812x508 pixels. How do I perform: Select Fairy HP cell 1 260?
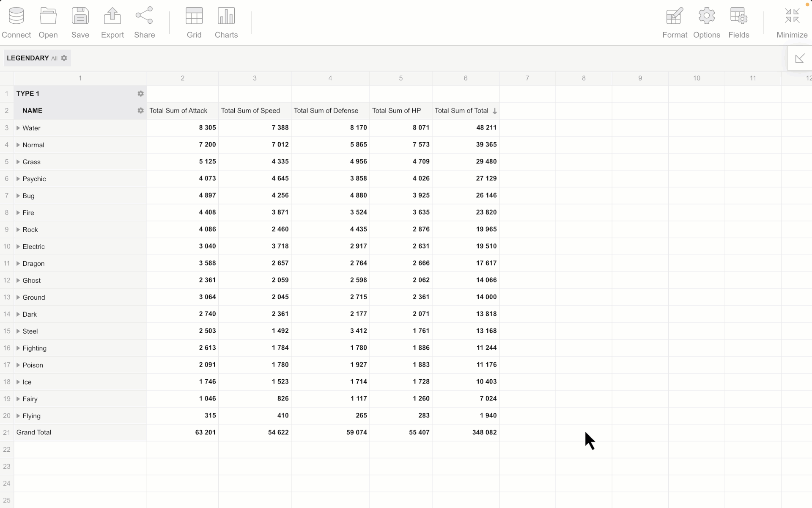tap(401, 399)
